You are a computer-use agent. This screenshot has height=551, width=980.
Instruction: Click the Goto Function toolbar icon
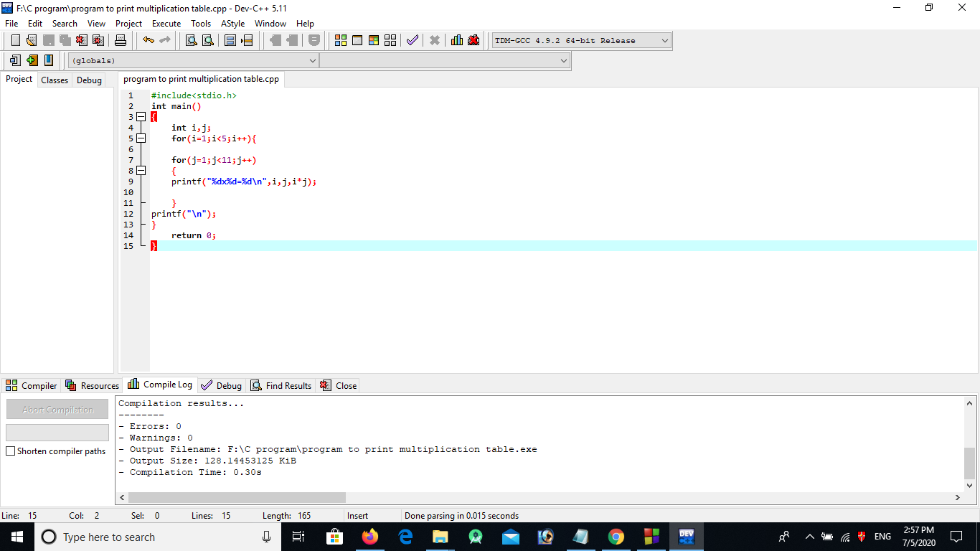click(x=230, y=40)
